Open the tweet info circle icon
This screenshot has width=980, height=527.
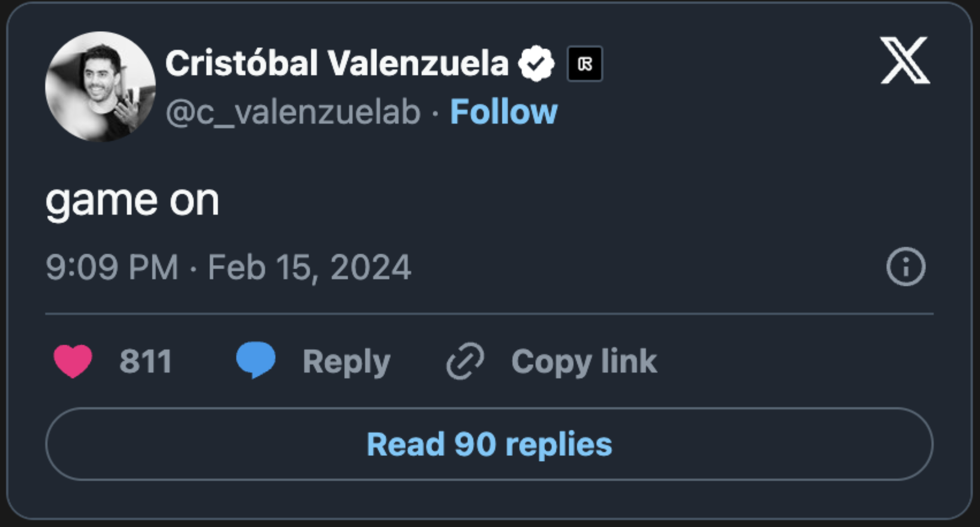[x=905, y=267]
